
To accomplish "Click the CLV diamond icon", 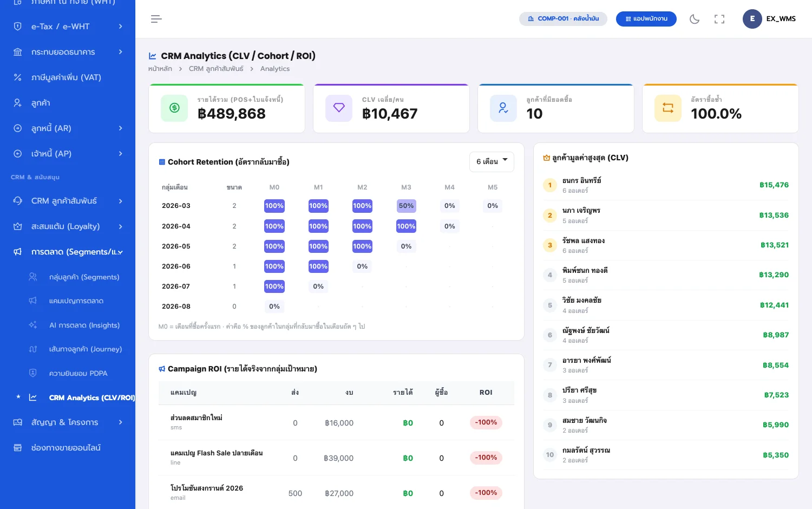I will (x=339, y=108).
